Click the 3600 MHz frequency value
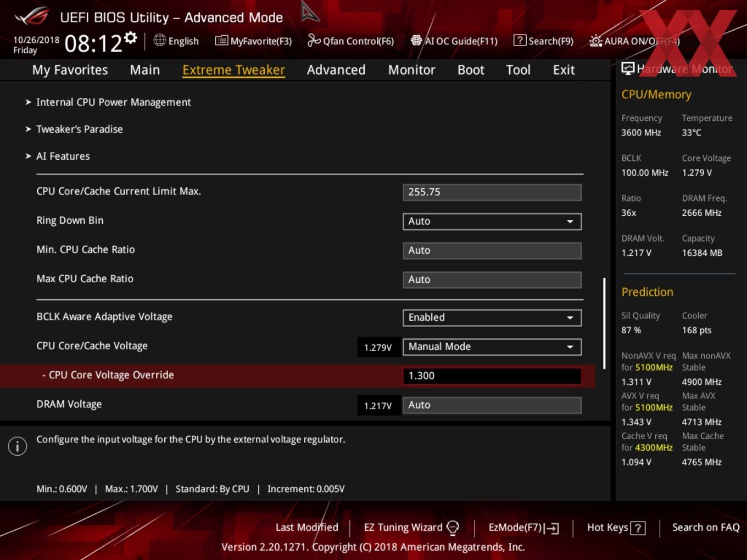The height and width of the screenshot is (560, 747). coord(641,132)
